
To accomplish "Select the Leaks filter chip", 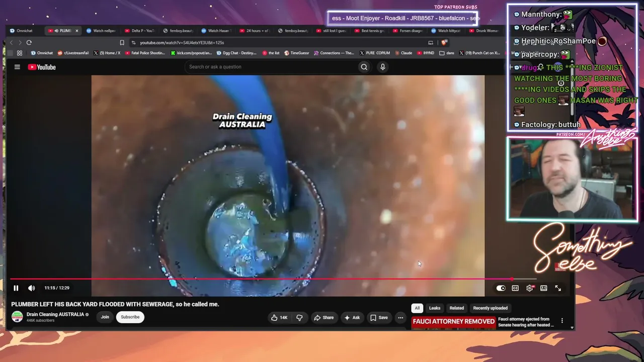I will [435, 308].
